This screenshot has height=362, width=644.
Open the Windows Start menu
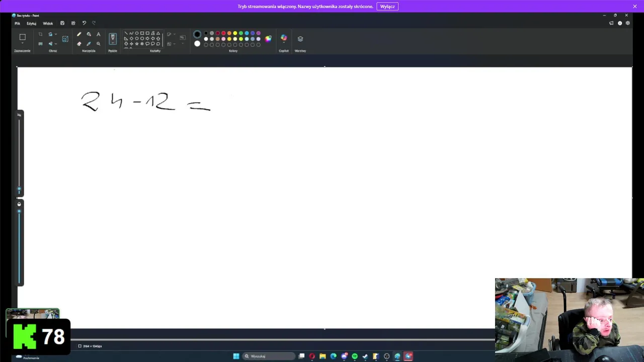coord(236,356)
